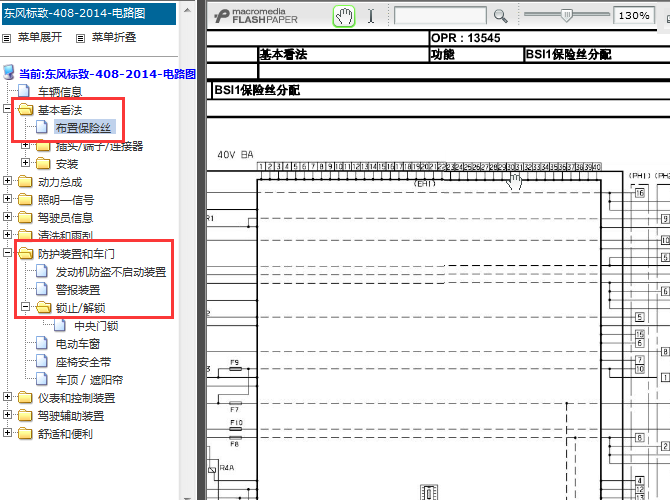Click the 菜单展开 list icon
Image resolution: width=670 pixels, height=500 pixels.
click(6, 38)
